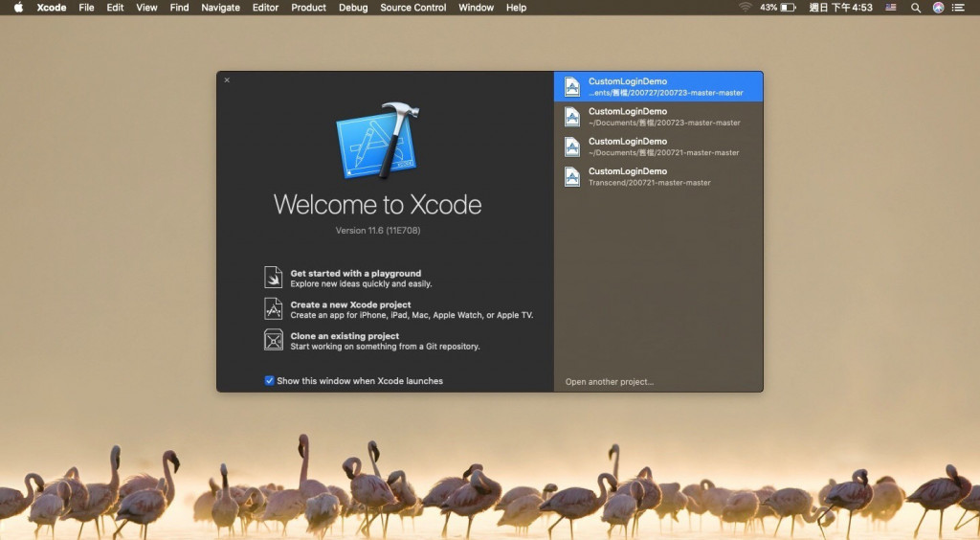Click project icon for Transcend CustomLoginDemo
The image size is (980, 540).
tap(572, 177)
